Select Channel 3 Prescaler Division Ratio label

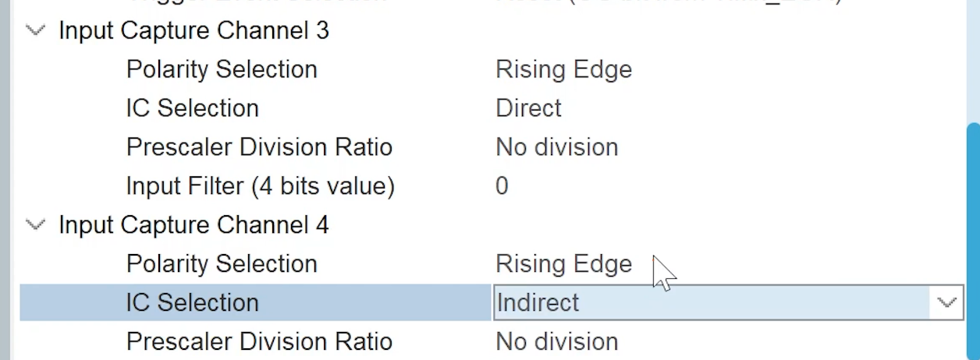coord(259,147)
